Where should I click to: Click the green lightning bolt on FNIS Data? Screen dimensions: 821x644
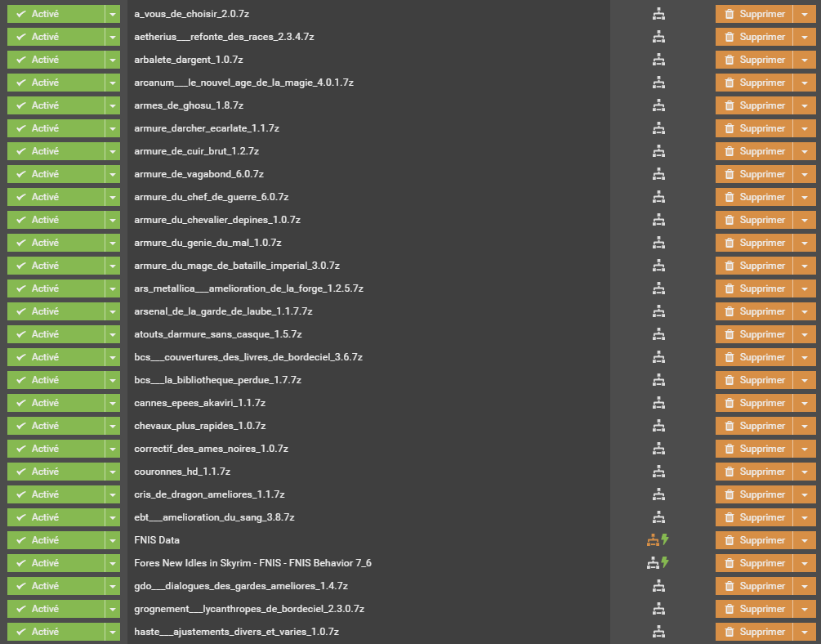pos(665,540)
